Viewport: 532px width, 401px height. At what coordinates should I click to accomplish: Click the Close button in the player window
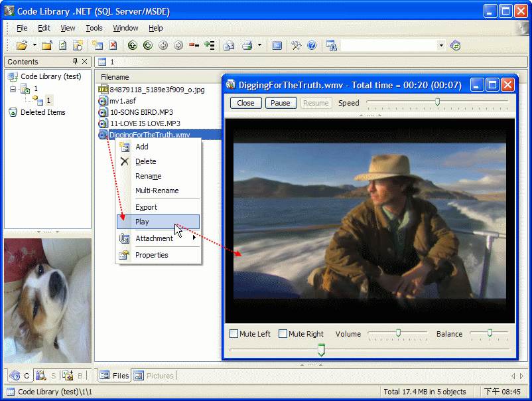click(x=245, y=103)
